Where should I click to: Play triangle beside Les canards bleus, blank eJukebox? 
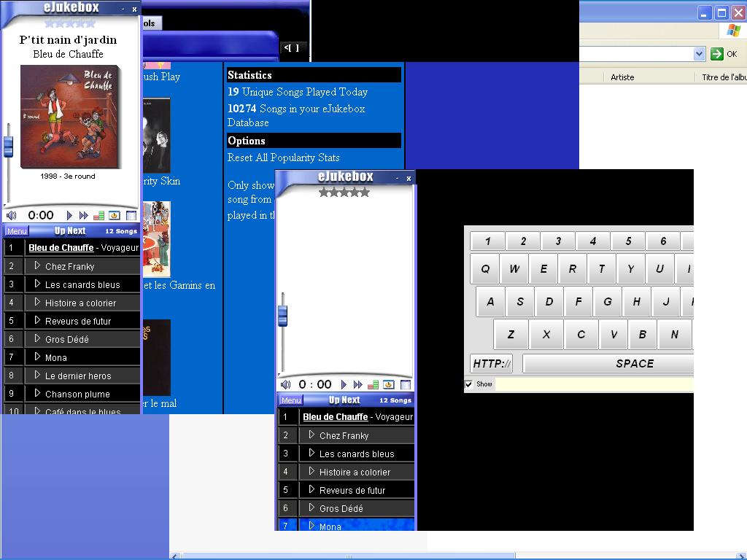(x=311, y=453)
